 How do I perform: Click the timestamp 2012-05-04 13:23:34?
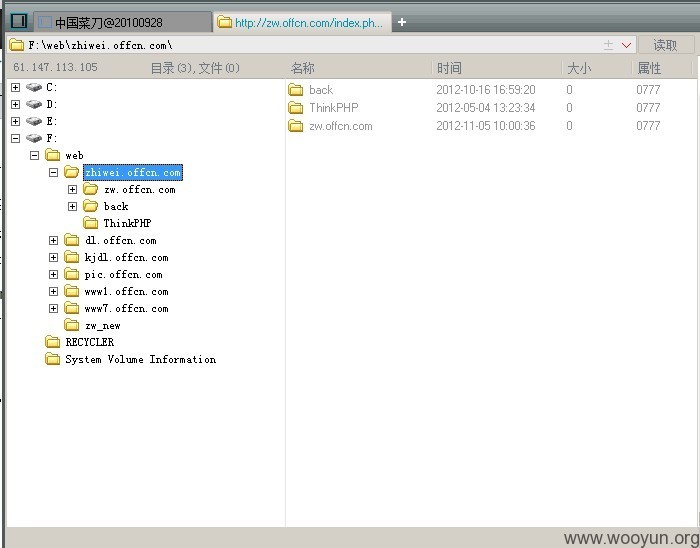point(486,108)
